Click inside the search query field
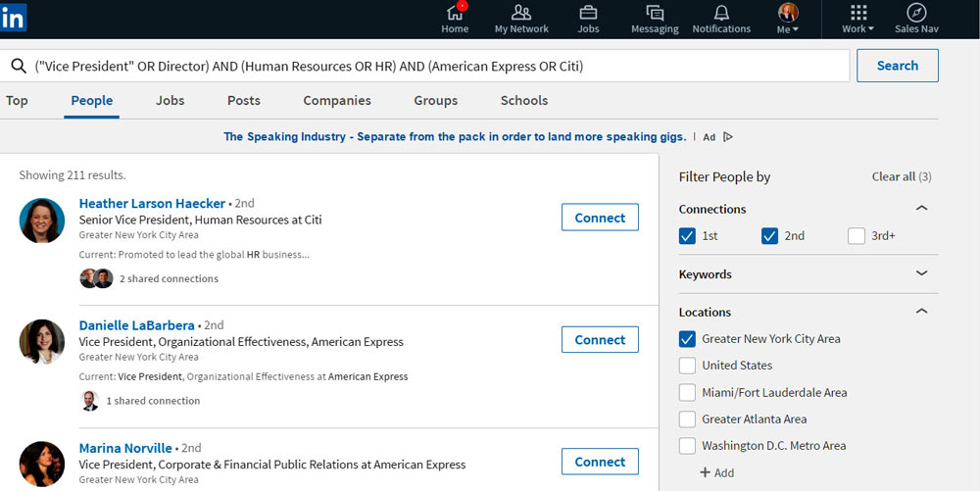 coord(431,66)
